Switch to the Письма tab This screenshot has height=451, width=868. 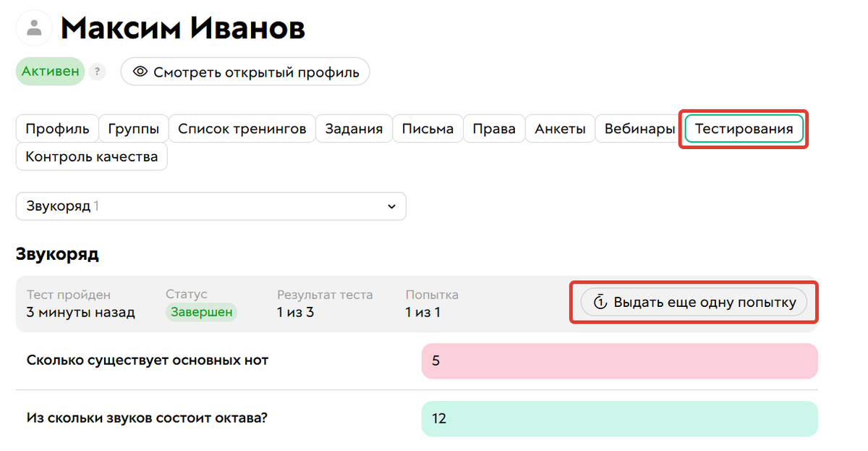[x=427, y=128]
